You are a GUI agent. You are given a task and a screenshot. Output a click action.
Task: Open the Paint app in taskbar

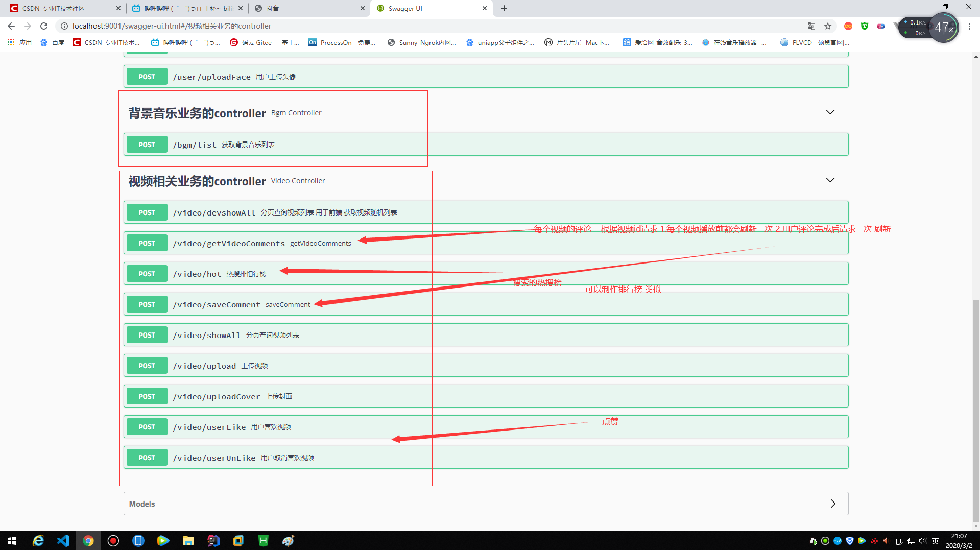289,540
